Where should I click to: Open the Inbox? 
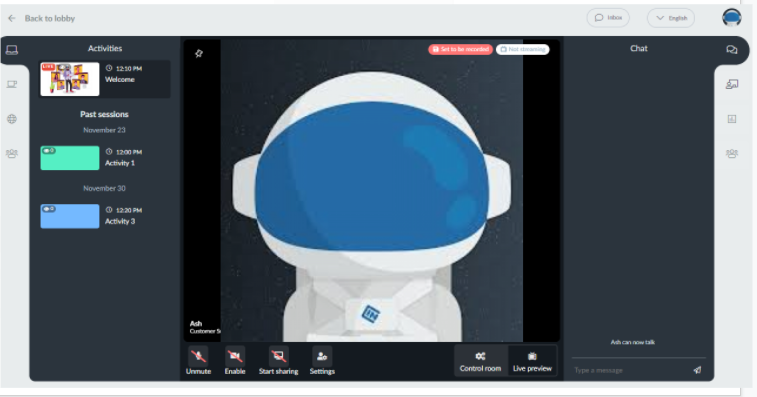click(608, 18)
